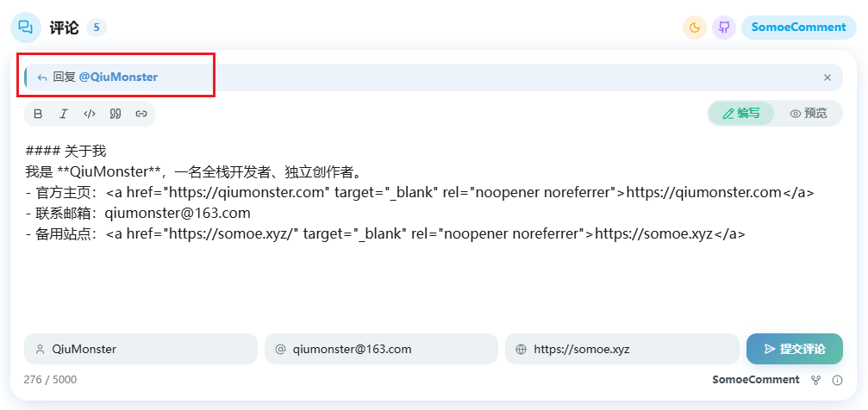
Task: Apply italic formatting
Action: coord(64,114)
